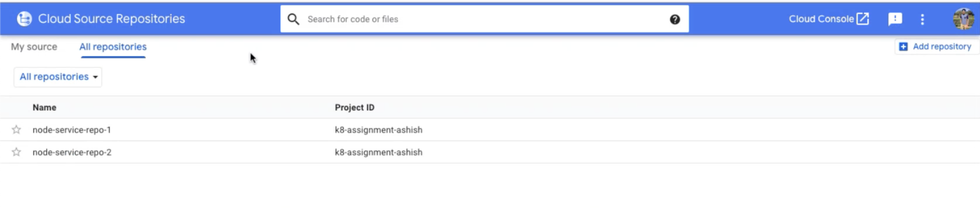Star the node-service-repo-2 repository
980x208 pixels.
[x=16, y=152]
